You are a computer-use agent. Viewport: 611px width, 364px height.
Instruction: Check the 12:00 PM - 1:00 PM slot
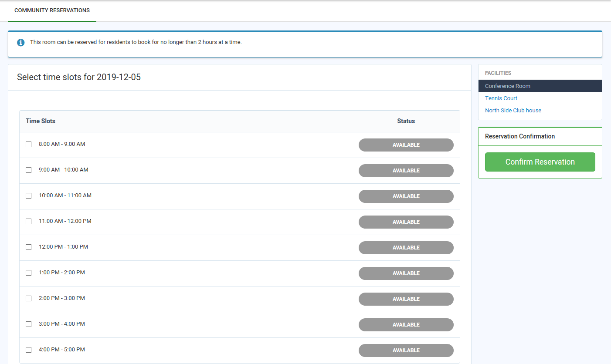pos(29,247)
